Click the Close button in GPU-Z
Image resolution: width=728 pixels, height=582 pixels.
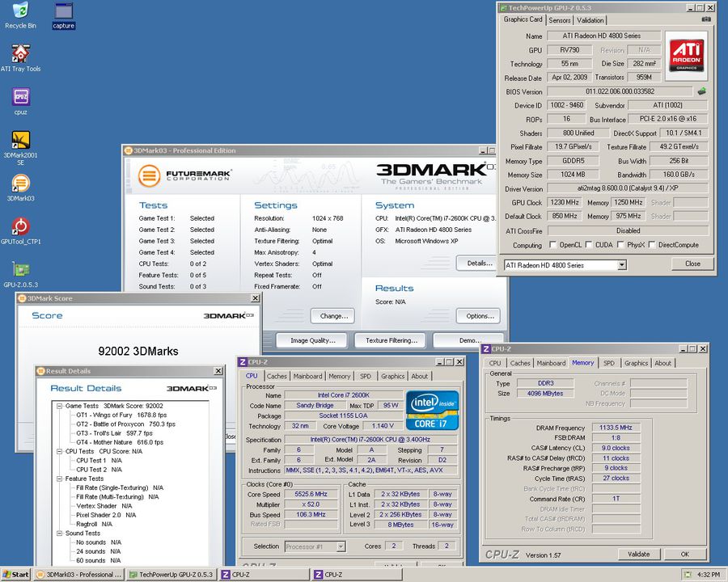point(692,264)
